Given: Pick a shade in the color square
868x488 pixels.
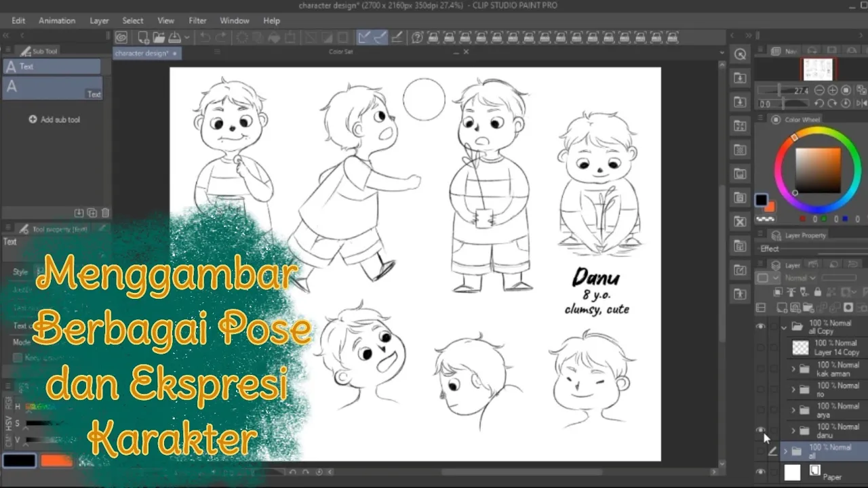Looking at the screenshot, I should pyautogui.click(x=818, y=170).
